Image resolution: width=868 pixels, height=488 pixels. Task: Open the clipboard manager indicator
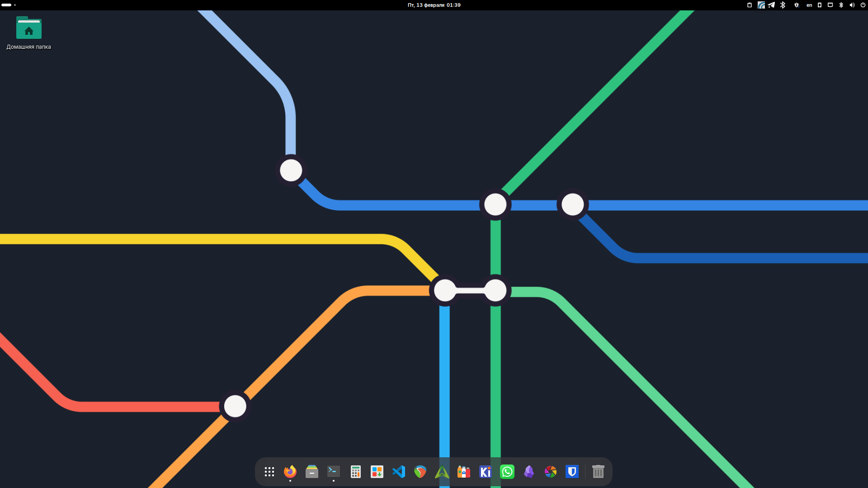pyautogui.click(x=750, y=5)
